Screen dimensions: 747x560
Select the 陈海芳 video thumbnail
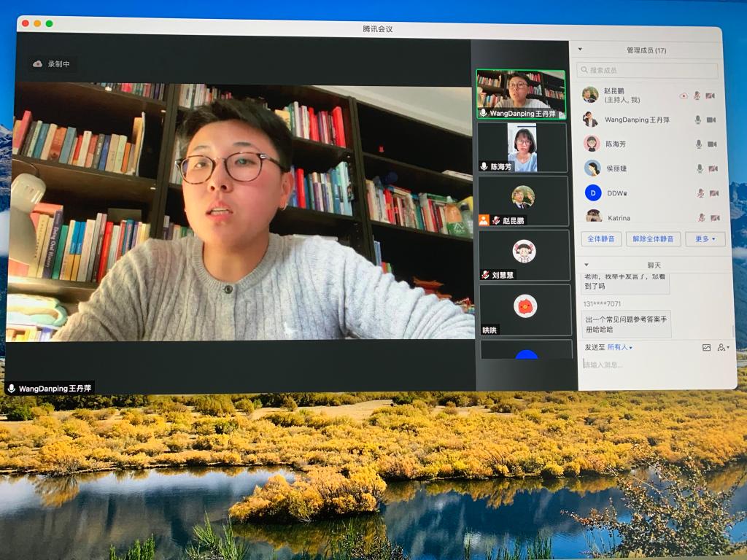(521, 147)
